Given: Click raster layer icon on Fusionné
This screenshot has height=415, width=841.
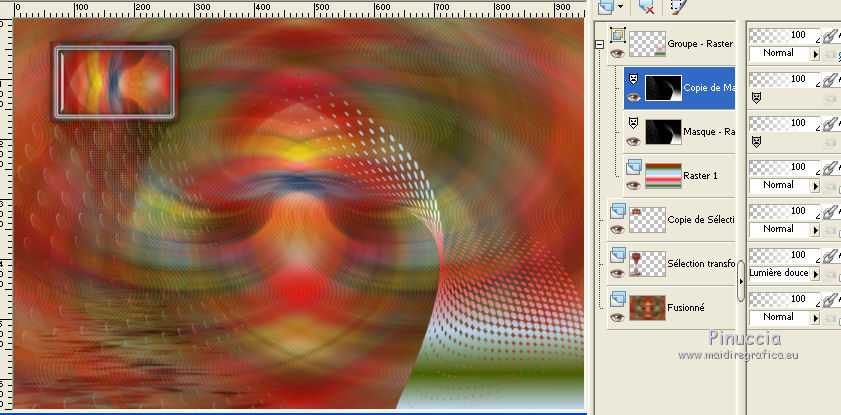Looking at the screenshot, I should point(618,299).
